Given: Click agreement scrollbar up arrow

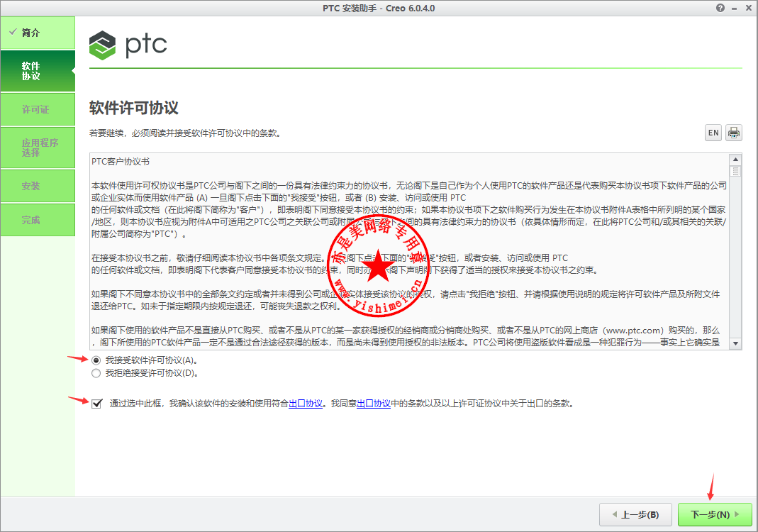Looking at the screenshot, I should [x=735, y=160].
